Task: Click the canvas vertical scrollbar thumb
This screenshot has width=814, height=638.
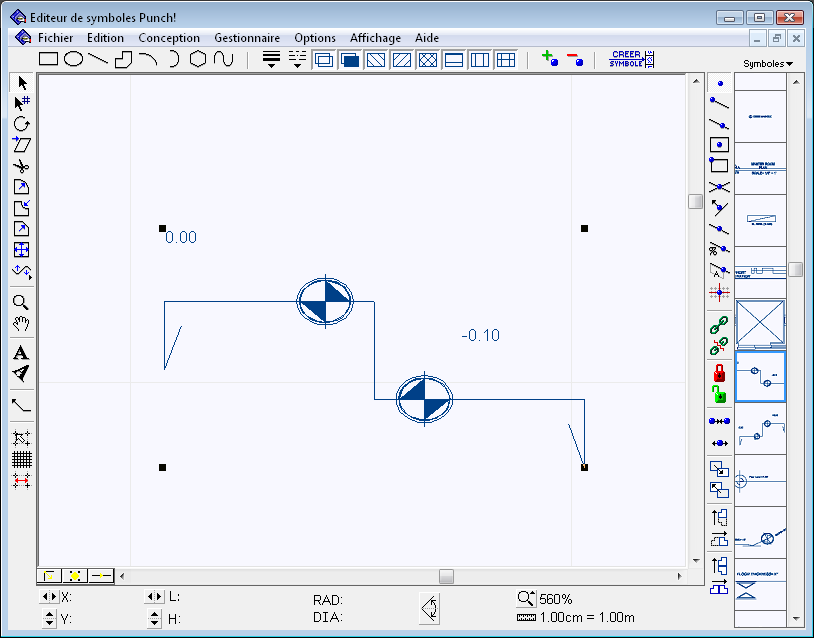Action: 696,201
